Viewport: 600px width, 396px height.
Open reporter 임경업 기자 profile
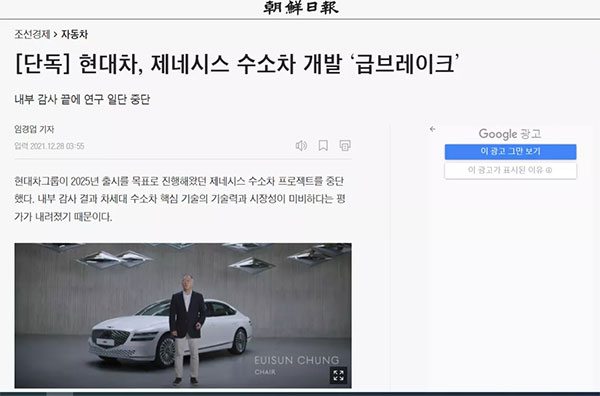[34, 129]
